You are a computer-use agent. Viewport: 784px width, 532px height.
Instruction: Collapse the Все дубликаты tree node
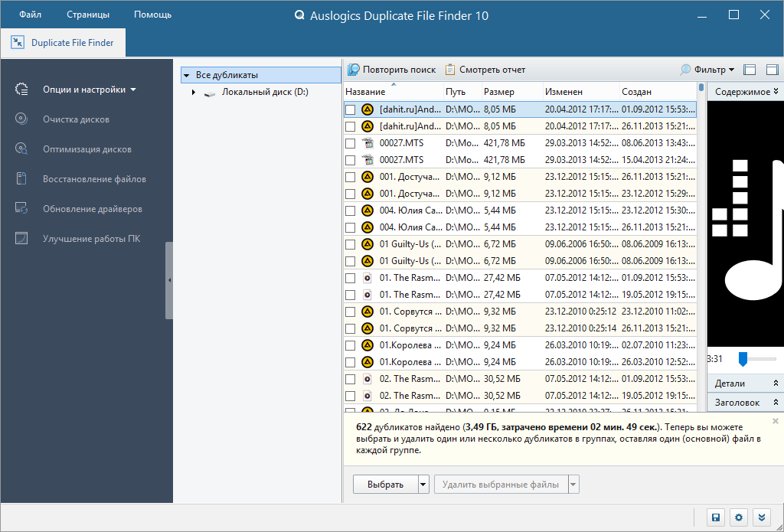187,76
